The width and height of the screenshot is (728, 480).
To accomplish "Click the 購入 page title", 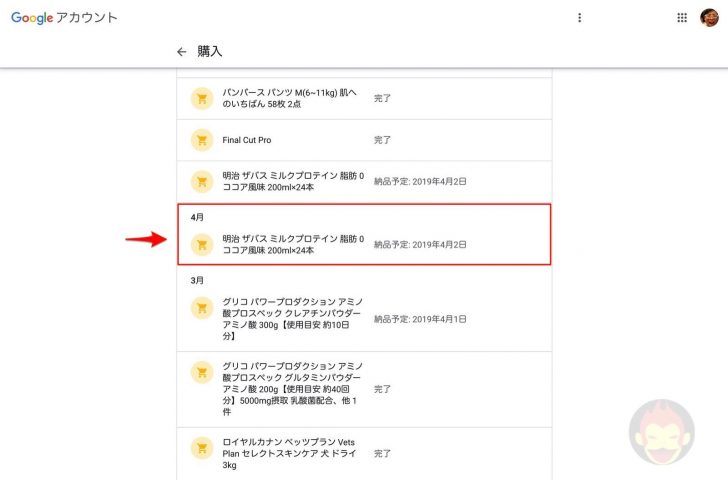I will (x=209, y=51).
